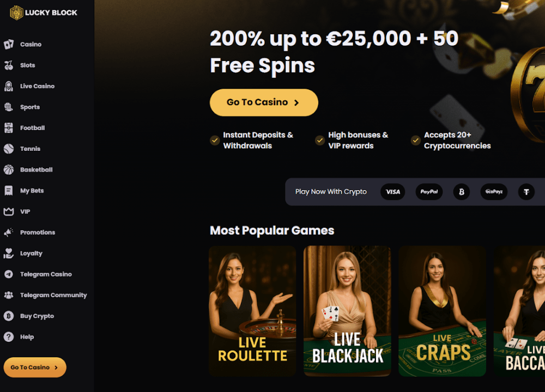Click the ecoPayz payment badge
545x392 pixels.
pos(494,192)
